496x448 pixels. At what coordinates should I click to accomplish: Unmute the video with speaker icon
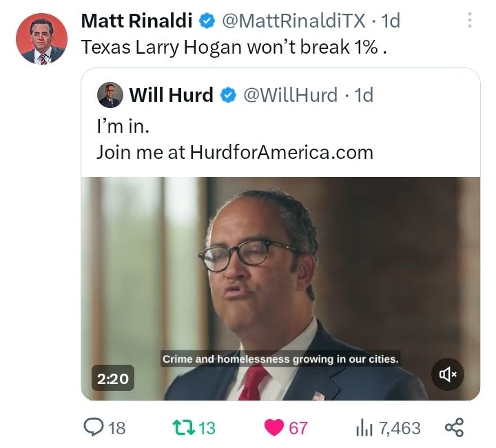(x=447, y=374)
